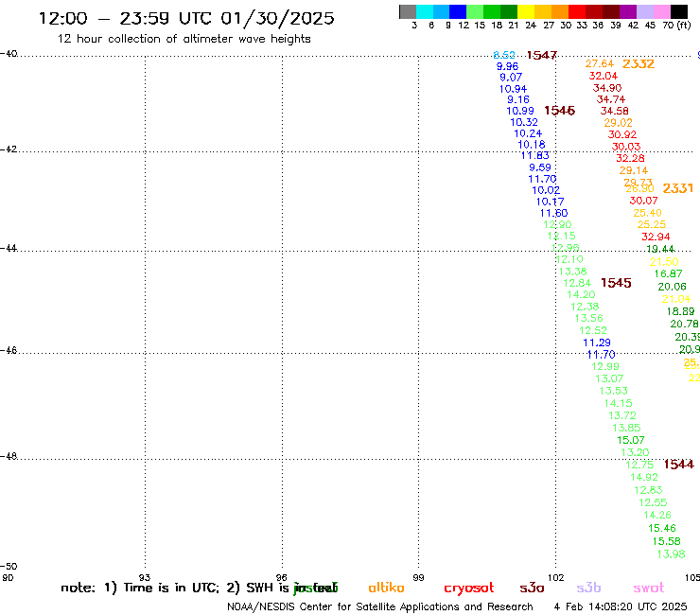Image resolution: width=700 pixels, height=615 pixels.
Task: Click the wave height value '19.44'
Action: pos(660,249)
